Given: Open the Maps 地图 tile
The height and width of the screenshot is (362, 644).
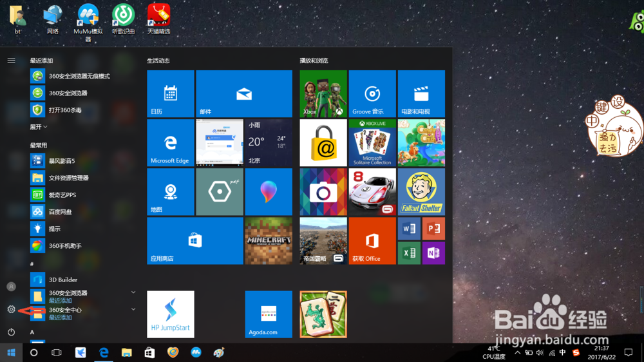Looking at the screenshot, I should tap(171, 192).
